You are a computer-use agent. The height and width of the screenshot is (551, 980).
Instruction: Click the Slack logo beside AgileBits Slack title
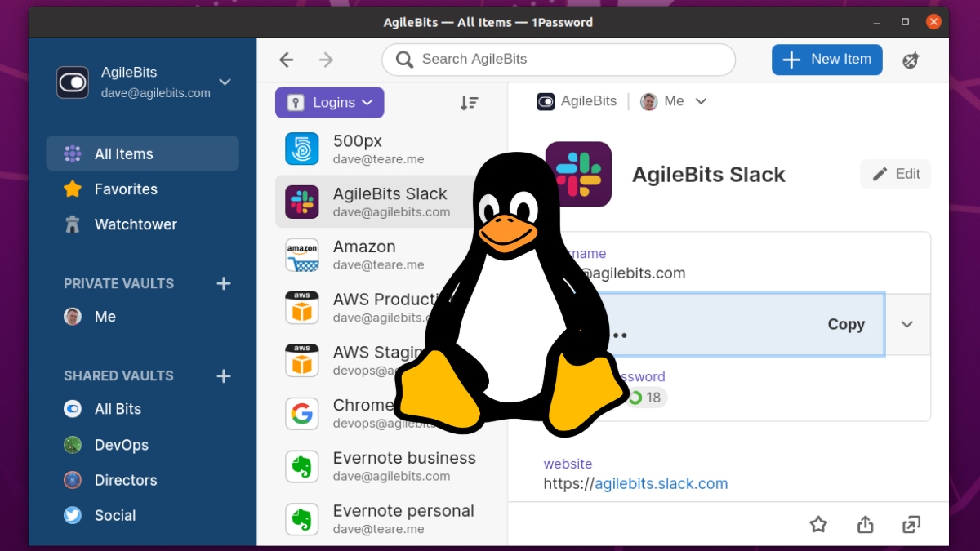click(578, 174)
